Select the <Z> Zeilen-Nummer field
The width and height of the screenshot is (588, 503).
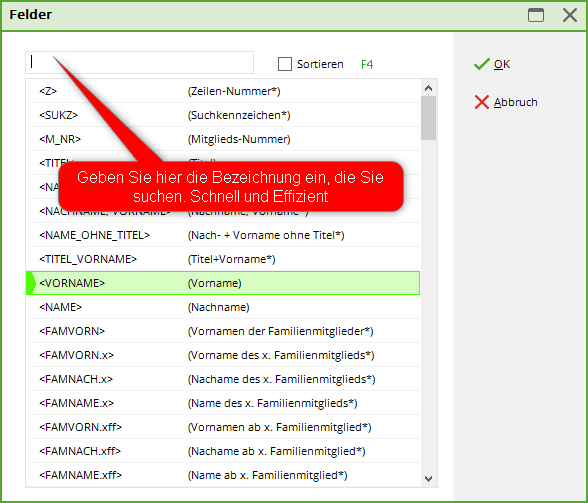click(223, 91)
